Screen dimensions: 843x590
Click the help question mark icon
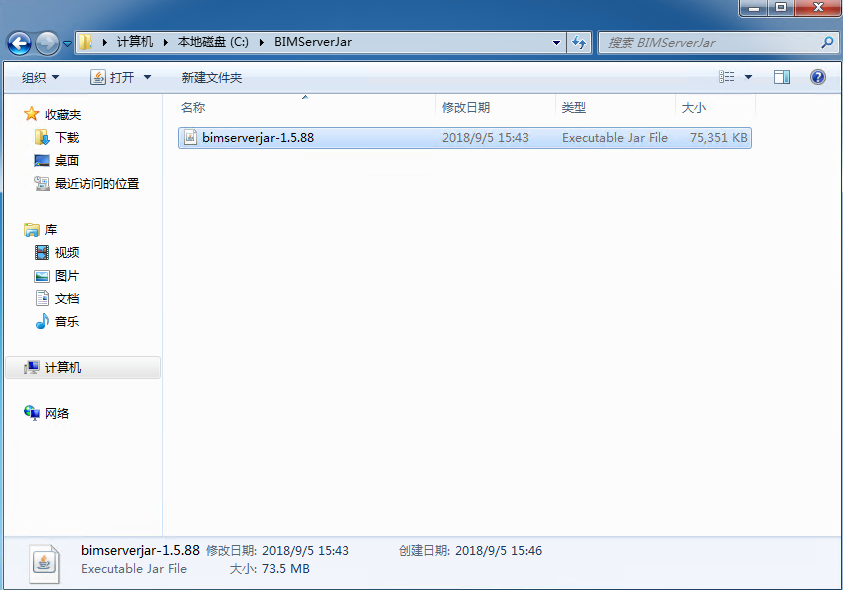(x=817, y=77)
